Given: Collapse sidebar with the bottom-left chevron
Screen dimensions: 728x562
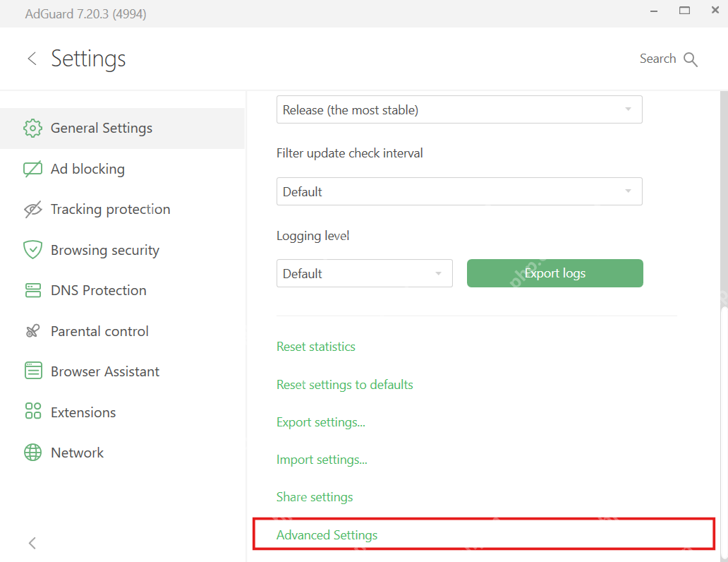Looking at the screenshot, I should click(x=32, y=543).
